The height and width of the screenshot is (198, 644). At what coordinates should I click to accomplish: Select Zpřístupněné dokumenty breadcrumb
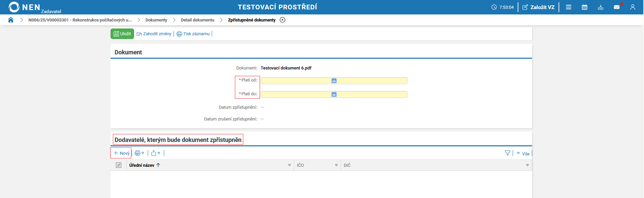coord(252,20)
